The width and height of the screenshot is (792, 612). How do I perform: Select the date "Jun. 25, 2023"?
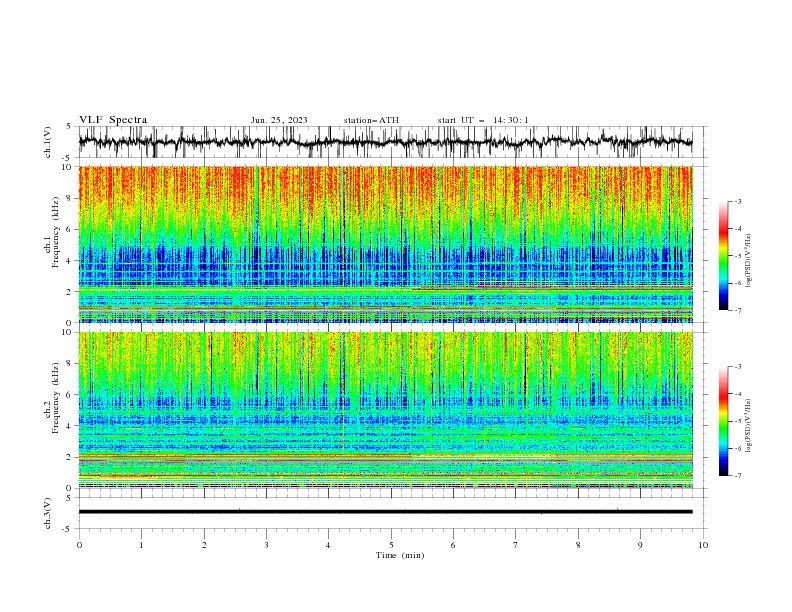tap(279, 120)
